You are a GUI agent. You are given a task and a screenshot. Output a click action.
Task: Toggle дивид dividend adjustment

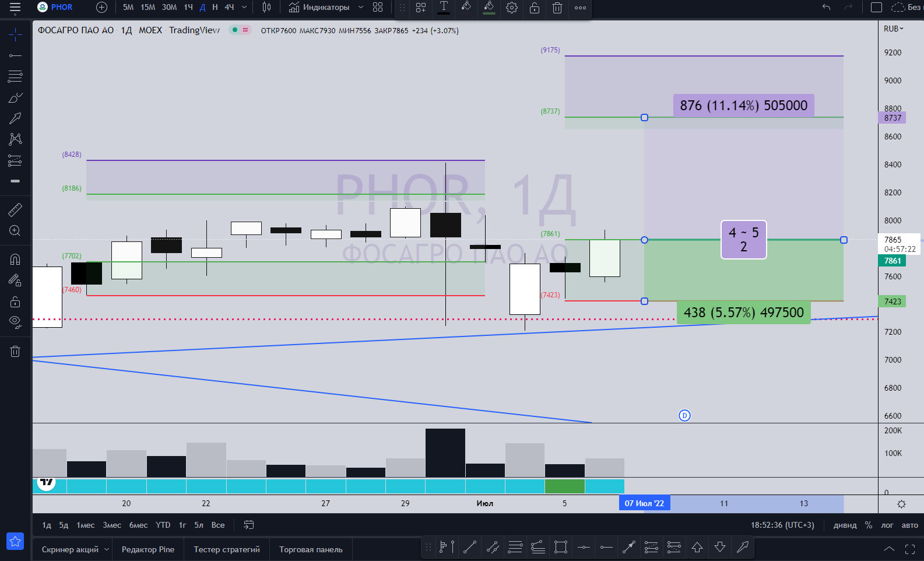[x=845, y=525]
